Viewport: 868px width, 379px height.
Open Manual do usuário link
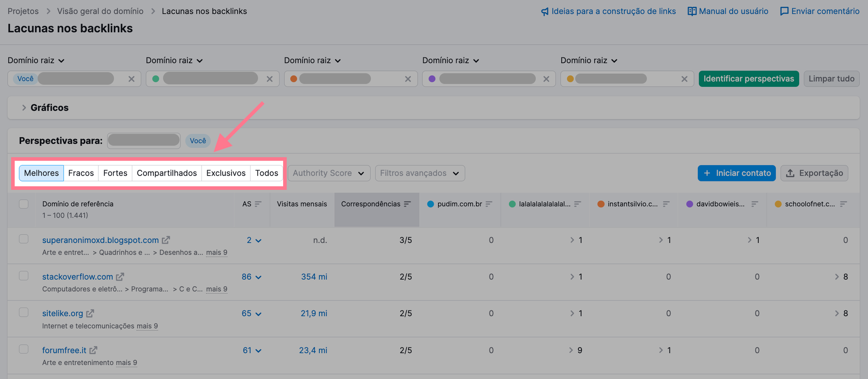pos(728,11)
